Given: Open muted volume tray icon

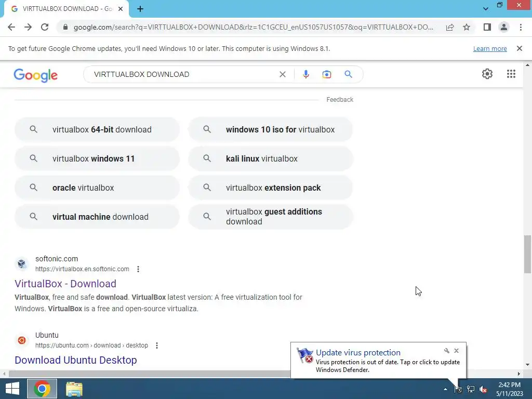Looking at the screenshot, I should point(483,389).
